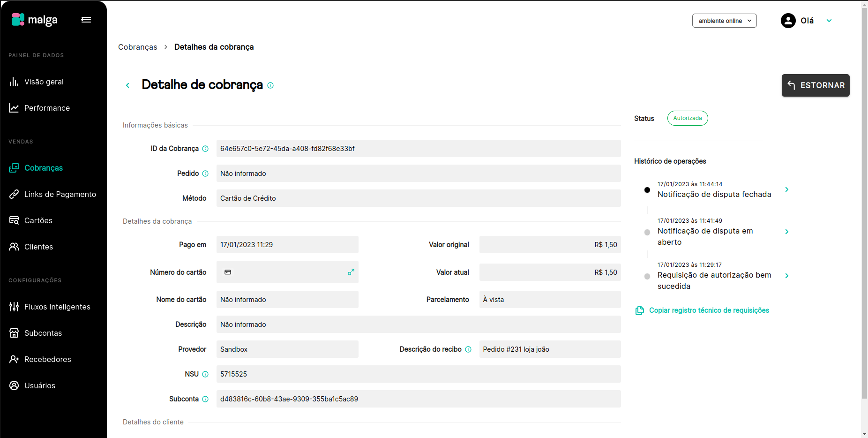This screenshot has height=438, width=868.
Task: Click info icon next to NSU
Action: pyautogui.click(x=205, y=374)
